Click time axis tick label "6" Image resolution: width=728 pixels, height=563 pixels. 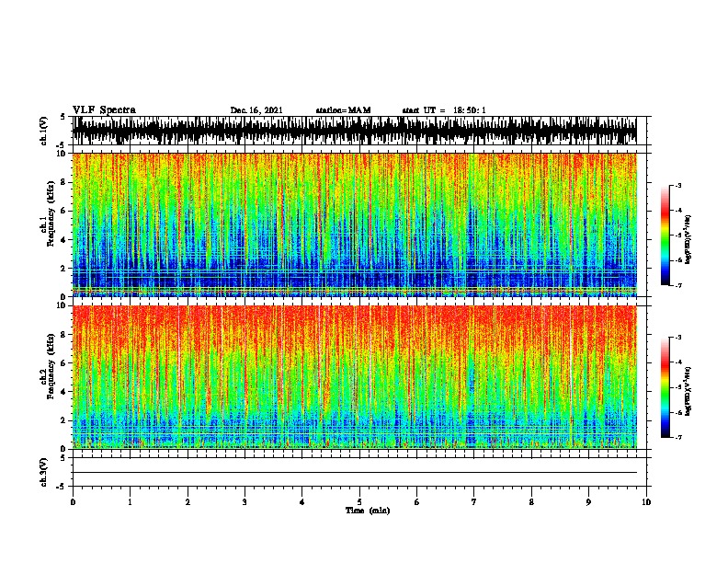[x=417, y=502]
